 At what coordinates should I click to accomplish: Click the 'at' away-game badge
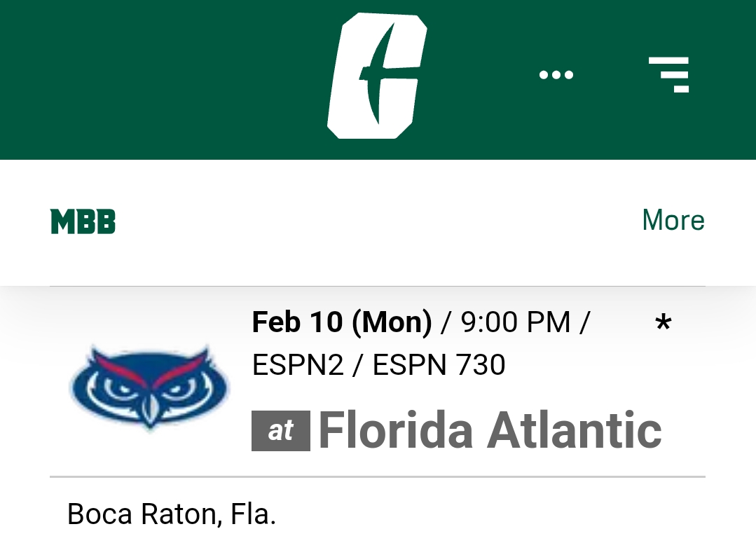280,431
